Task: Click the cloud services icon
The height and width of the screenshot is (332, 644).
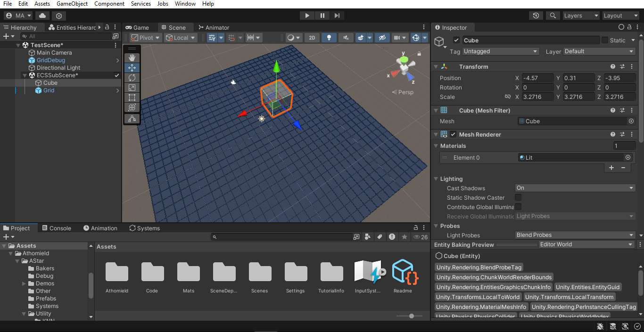Action: 42,16
